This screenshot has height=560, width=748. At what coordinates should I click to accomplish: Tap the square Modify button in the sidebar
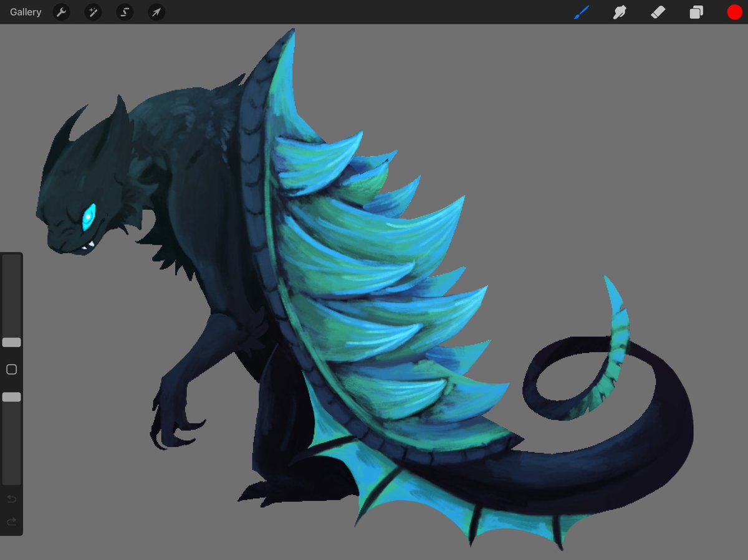coord(11,369)
